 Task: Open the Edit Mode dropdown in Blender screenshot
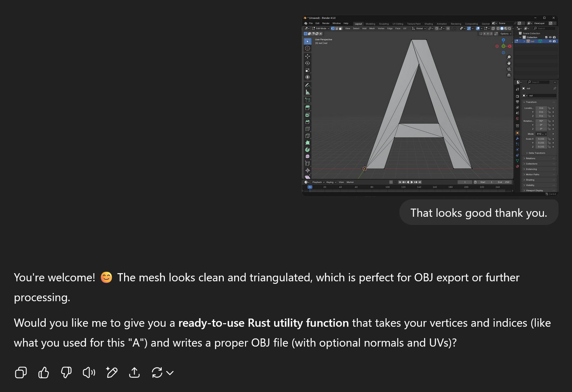[321, 28]
